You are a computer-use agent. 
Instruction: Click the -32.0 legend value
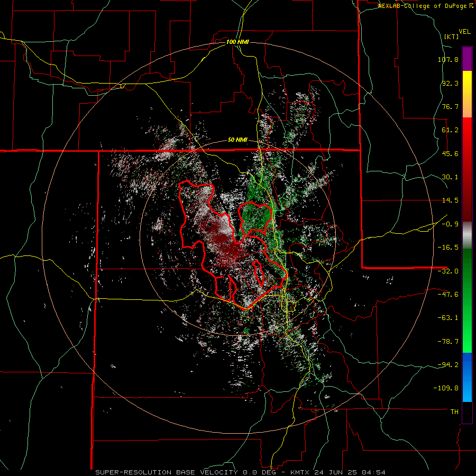click(x=448, y=271)
